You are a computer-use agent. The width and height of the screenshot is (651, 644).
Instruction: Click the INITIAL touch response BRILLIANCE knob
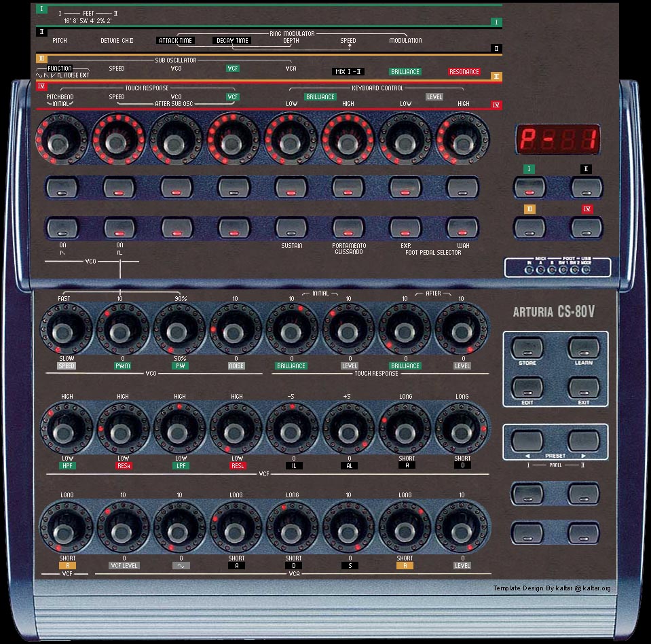291,329
